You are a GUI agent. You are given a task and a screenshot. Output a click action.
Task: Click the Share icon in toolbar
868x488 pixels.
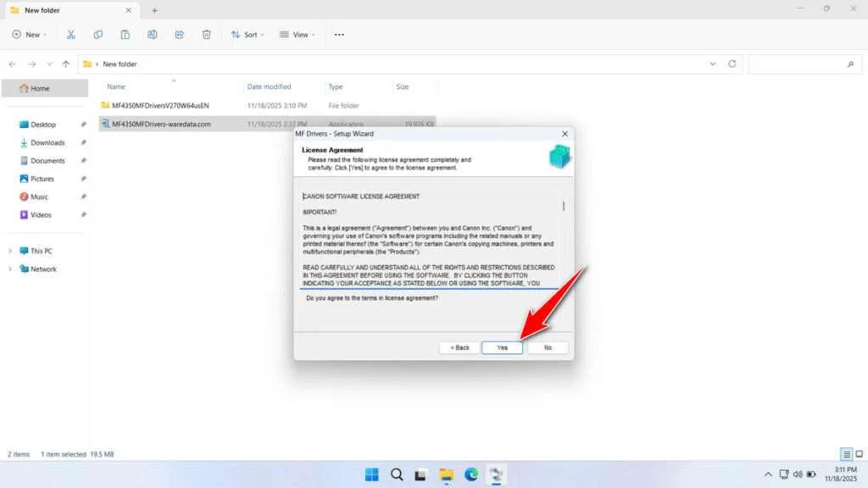coord(180,35)
